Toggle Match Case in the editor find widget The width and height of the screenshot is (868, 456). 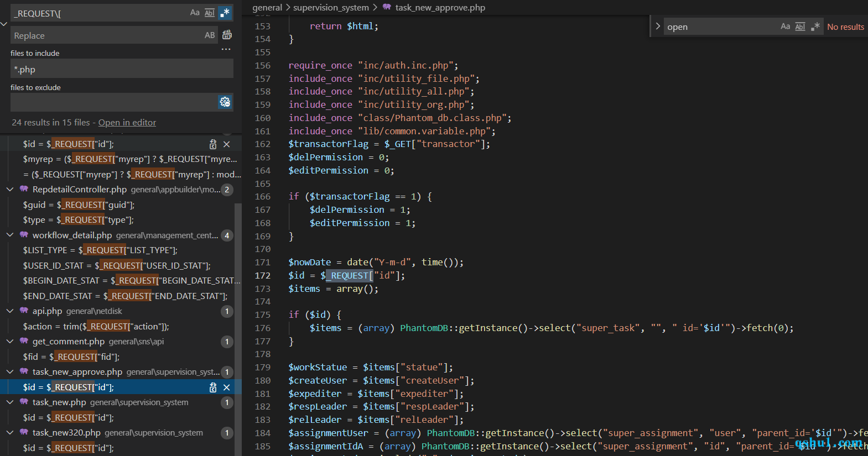(786, 27)
